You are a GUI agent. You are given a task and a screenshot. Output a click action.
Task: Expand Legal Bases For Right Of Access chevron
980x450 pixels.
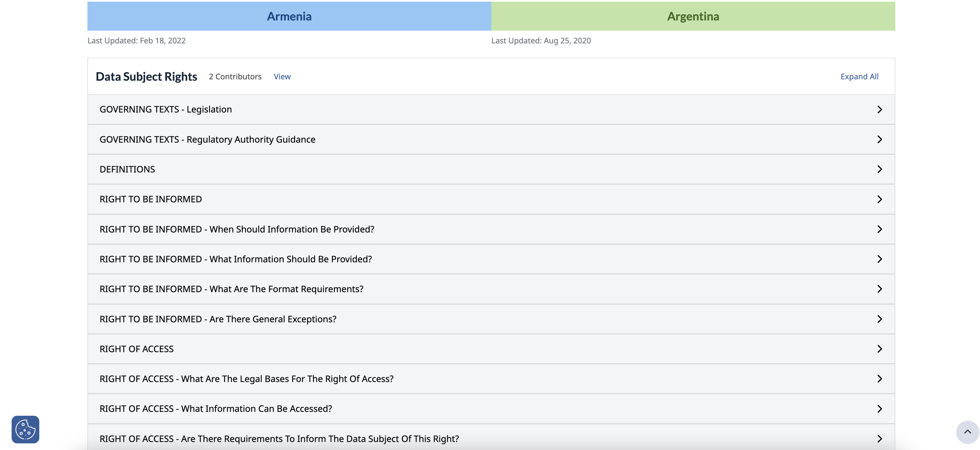tap(880, 379)
